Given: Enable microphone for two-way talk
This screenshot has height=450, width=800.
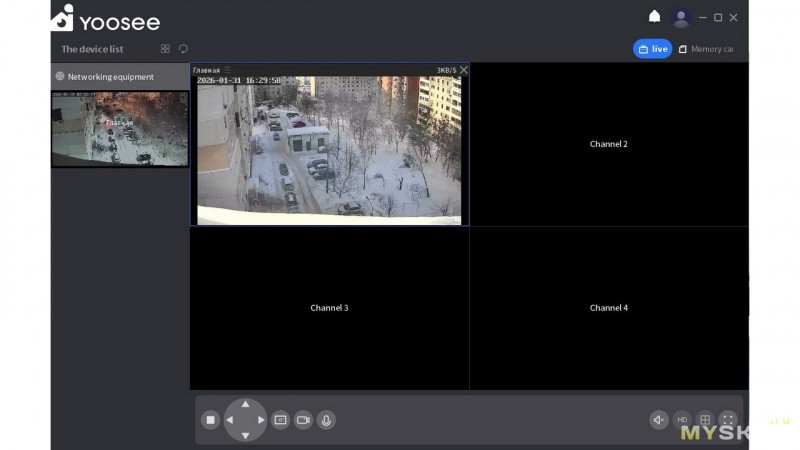Looking at the screenshot, I should [x=326, y=420].
